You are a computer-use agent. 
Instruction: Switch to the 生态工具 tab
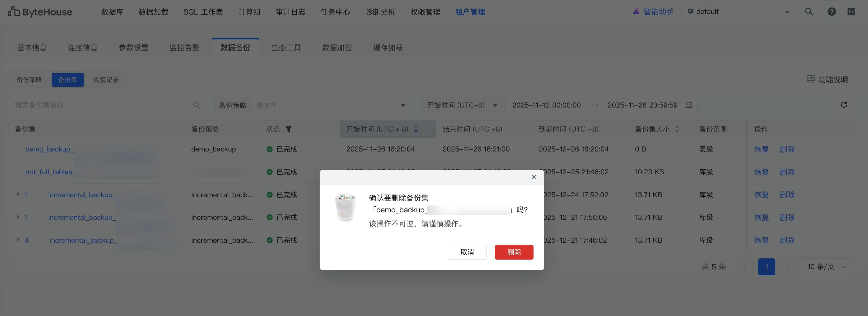pyautogui.click(x=286, y=48)
